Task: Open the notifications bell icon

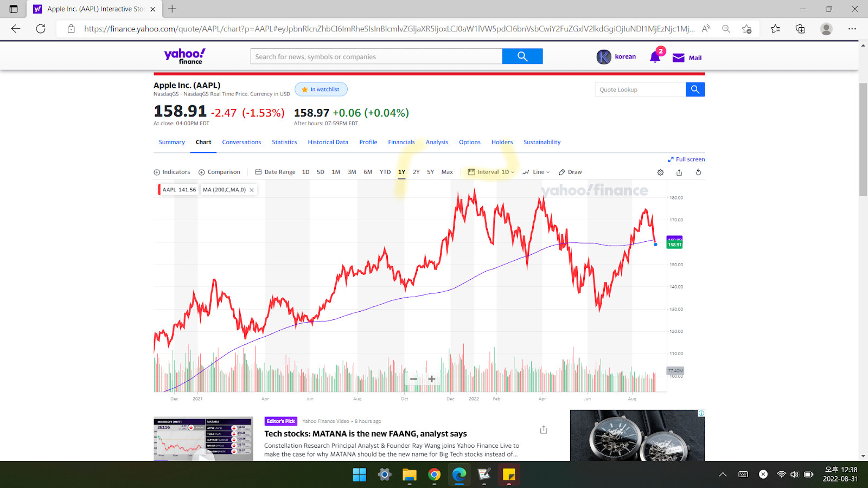Action: click(x=655, y=57)
